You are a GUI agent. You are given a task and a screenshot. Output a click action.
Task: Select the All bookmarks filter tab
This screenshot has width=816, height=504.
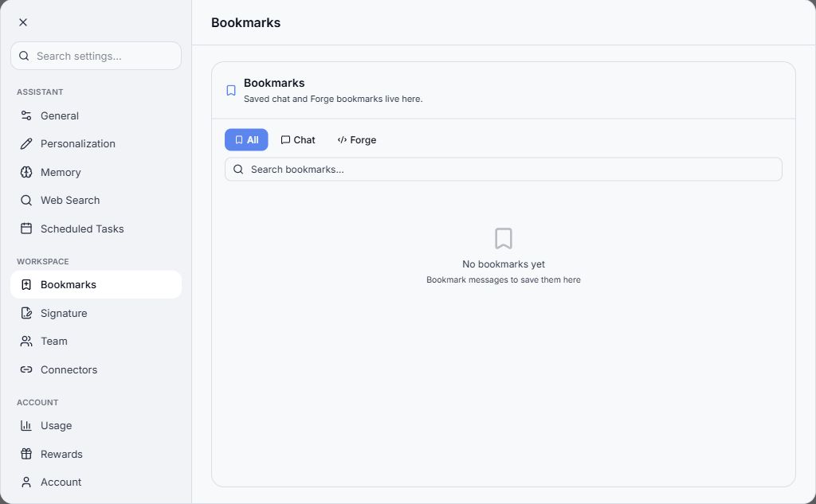coord(246,140)
